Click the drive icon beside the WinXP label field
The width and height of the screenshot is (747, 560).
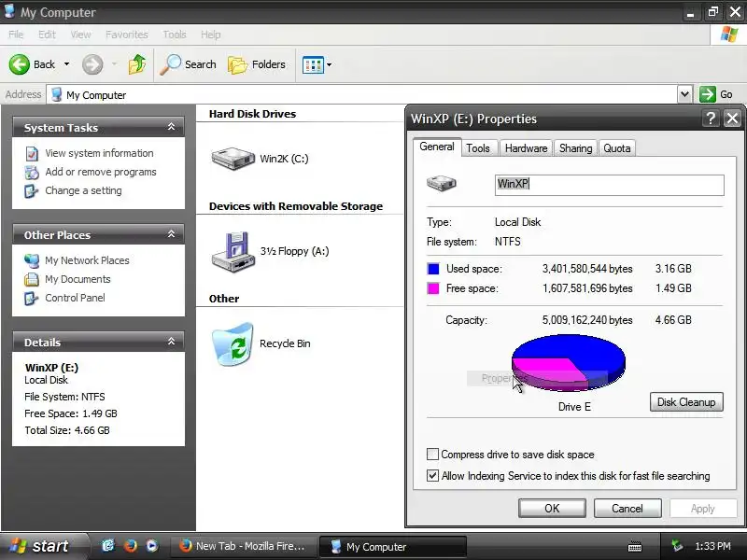coord(441,183)
